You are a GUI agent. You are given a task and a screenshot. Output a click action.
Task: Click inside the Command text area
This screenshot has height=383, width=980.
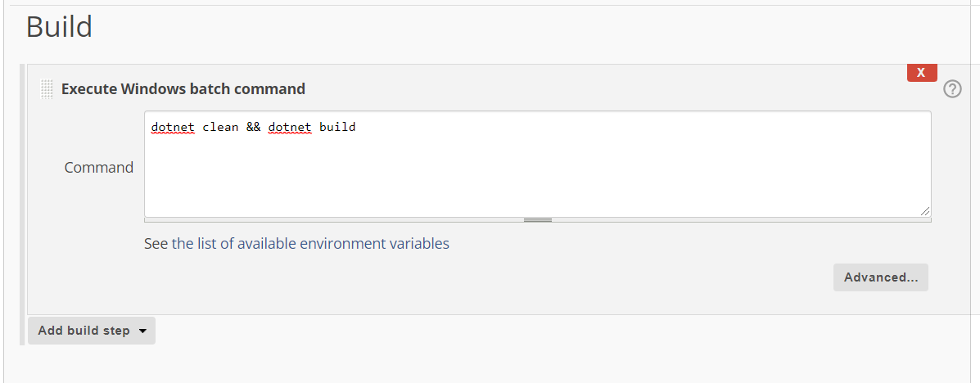point(537,164)
